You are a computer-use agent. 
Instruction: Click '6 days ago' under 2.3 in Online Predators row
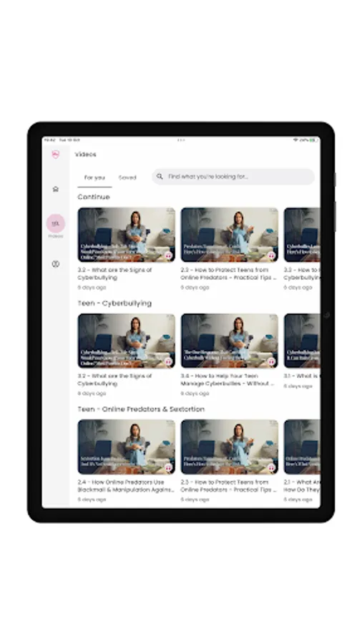195,499
